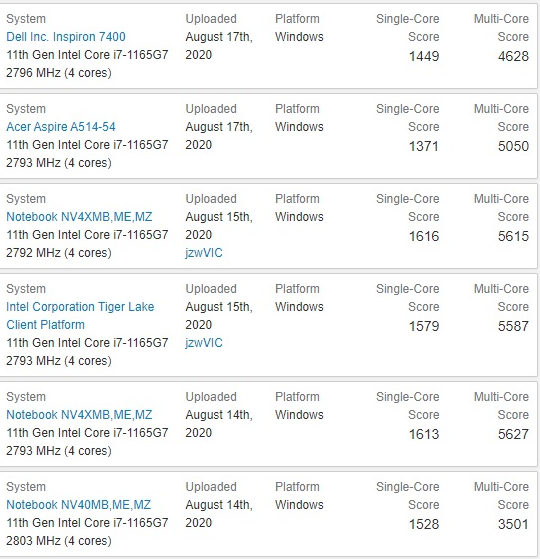Screen dimensions: 540x559
Task: Visit jzwVIC profile under Tiger Lake result
Action: 204,343
